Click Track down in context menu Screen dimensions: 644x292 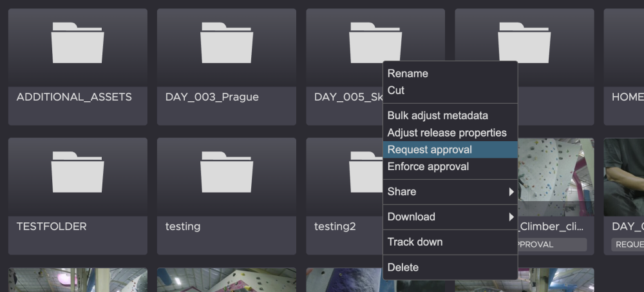click(415, 242)
